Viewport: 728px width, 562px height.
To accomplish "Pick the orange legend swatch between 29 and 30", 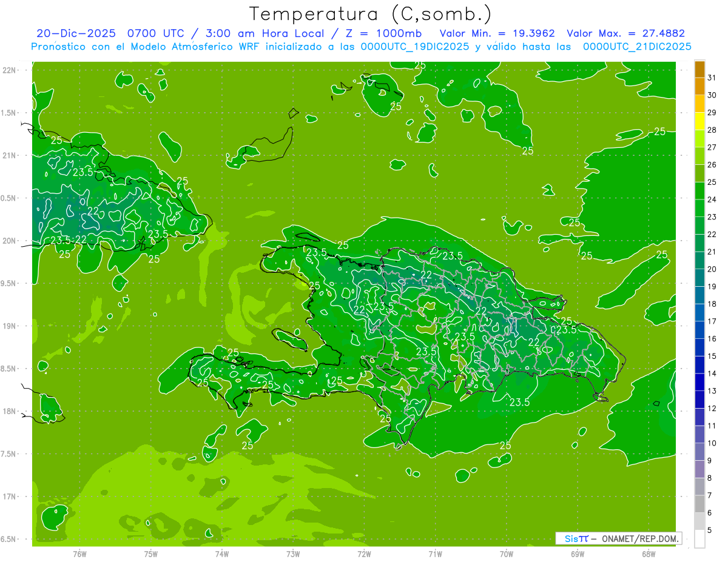I will (x=699, y=104).
